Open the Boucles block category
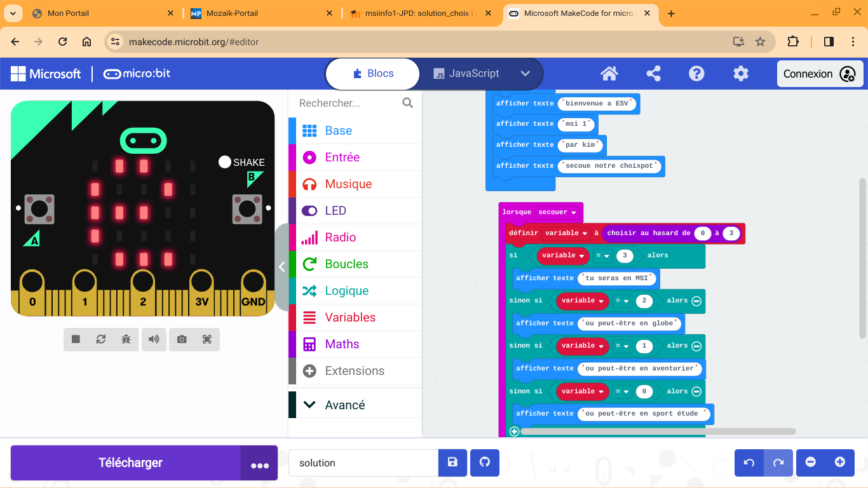 click(355, 264)
